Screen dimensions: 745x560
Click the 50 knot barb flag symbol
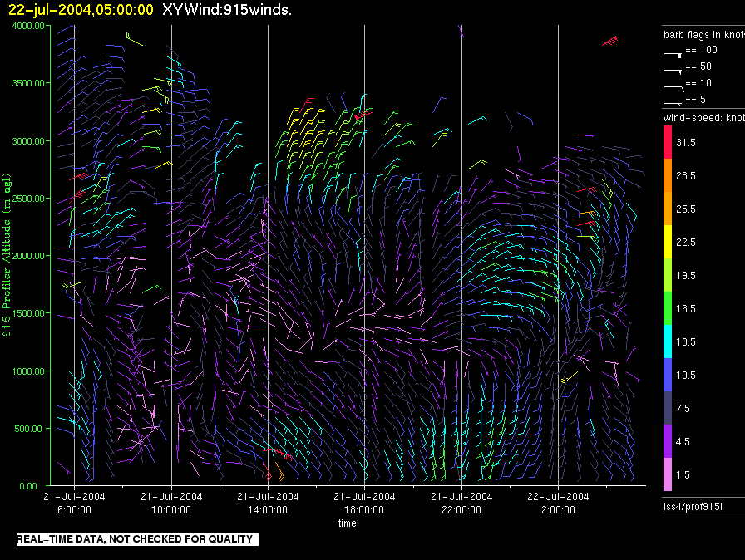coord(673,71)
